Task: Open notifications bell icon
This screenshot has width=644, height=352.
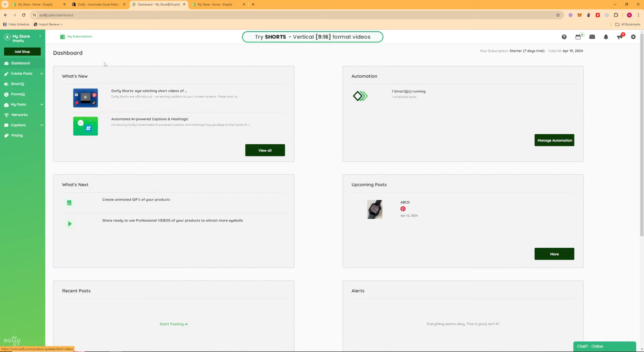Action: pos(606,37)
